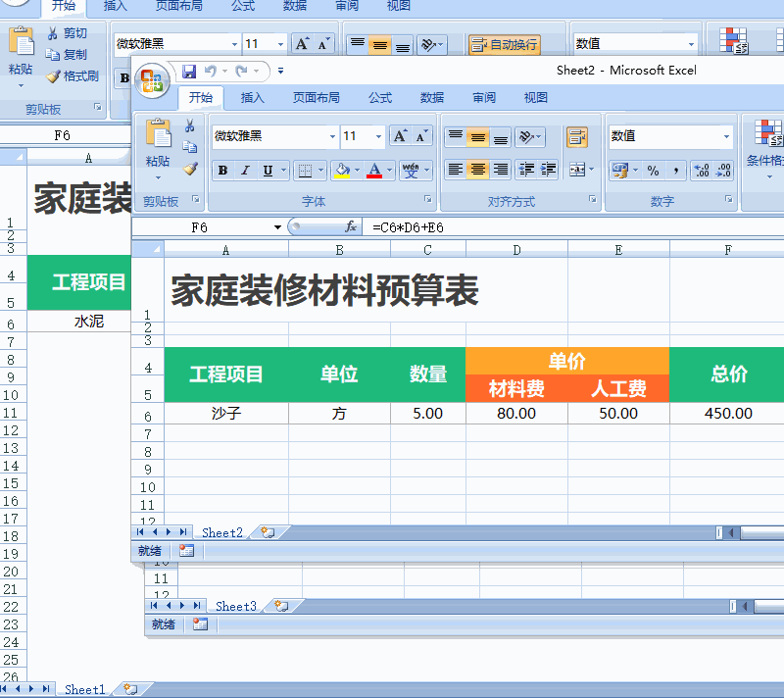Click 格式刷 in background Sheet1 window
This screenshot has width=784, height=698.
coord(73,76)
